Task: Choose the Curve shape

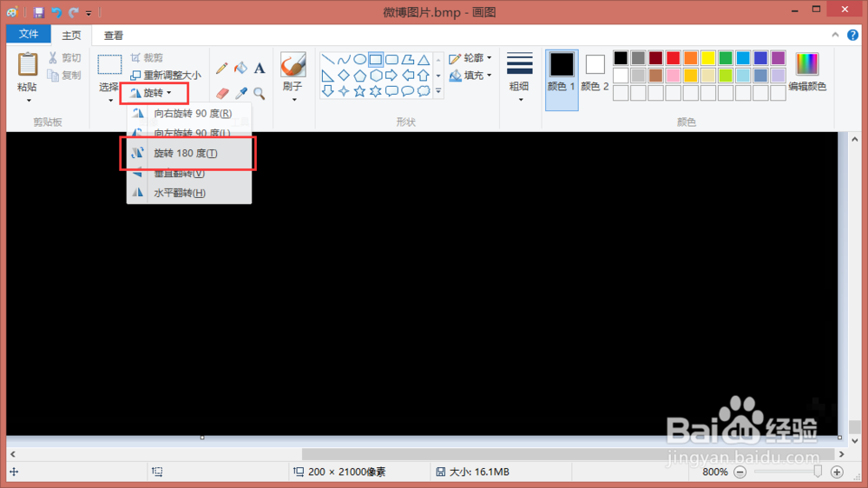Action: click(344, 59)
